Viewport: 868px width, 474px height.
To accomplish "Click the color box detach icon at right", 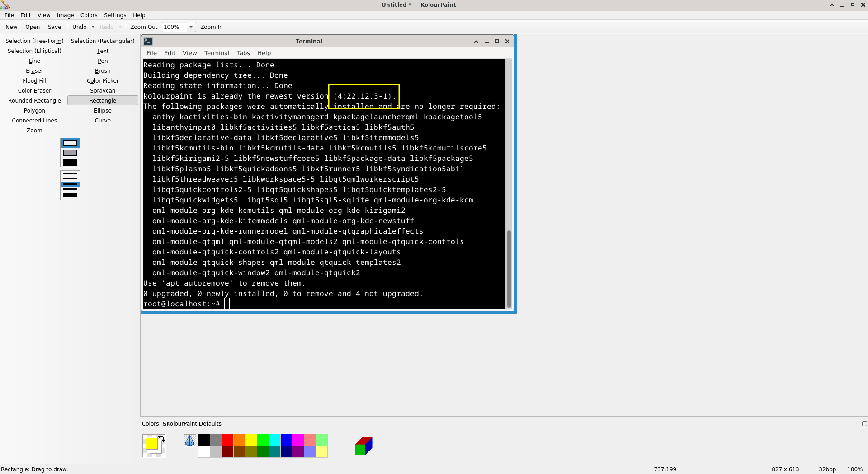I will pos(864,424).
